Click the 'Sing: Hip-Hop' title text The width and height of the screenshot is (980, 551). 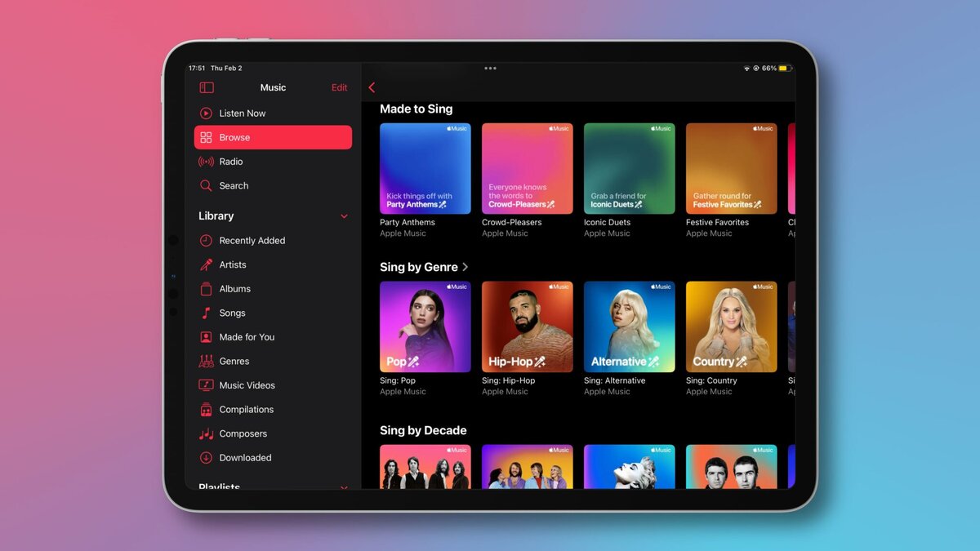(509, 380)
